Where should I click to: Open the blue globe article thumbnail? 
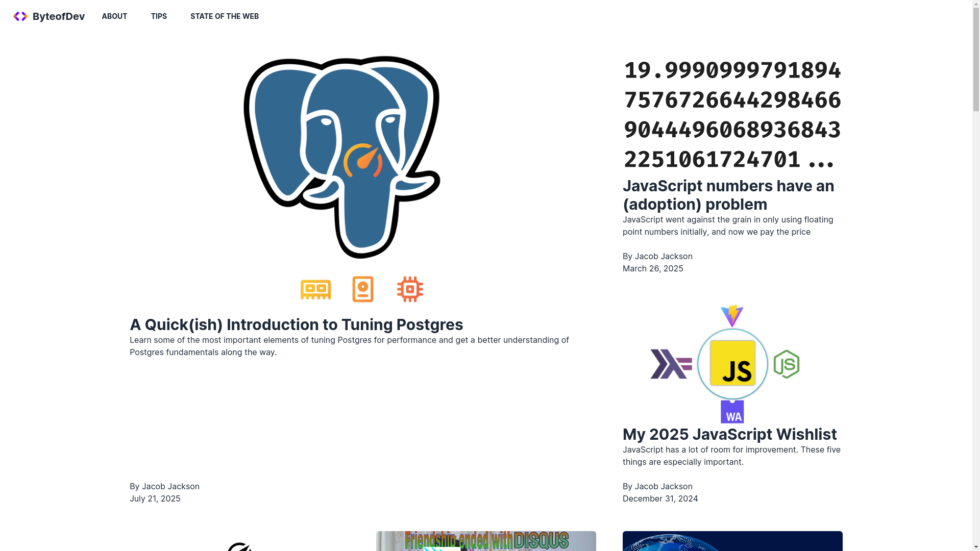point(732,541)
